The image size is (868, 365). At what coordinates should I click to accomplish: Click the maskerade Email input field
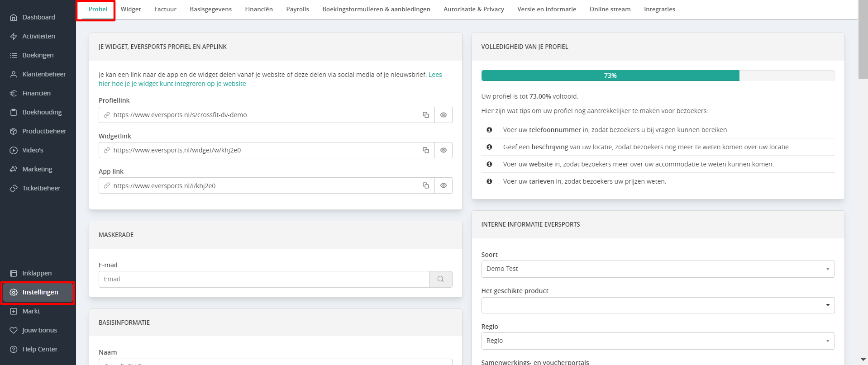(264, 279)
